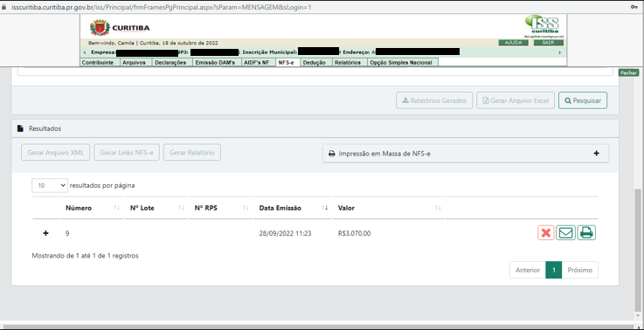
Task: Open the Opção Simples Nacional tab
Action: [403, 62]
